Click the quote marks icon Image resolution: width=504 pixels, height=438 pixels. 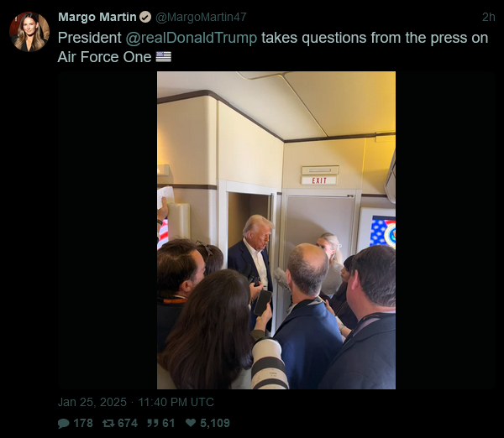[x=152, y=423]
